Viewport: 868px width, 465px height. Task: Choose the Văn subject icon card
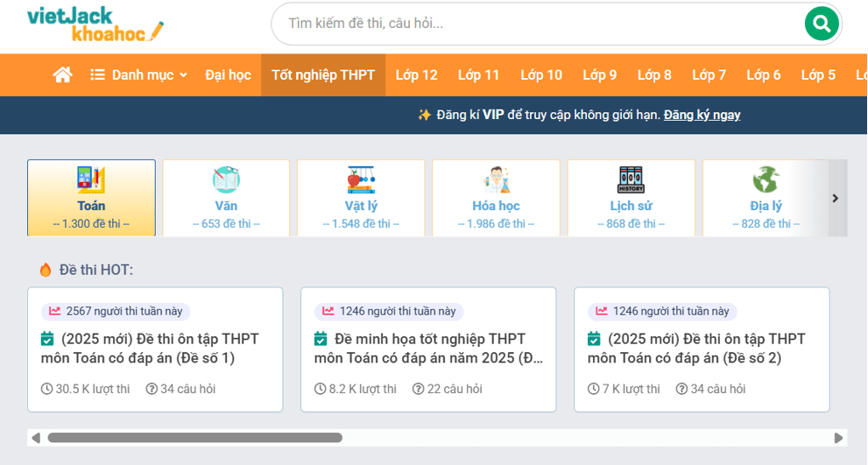tap(226, 198)
